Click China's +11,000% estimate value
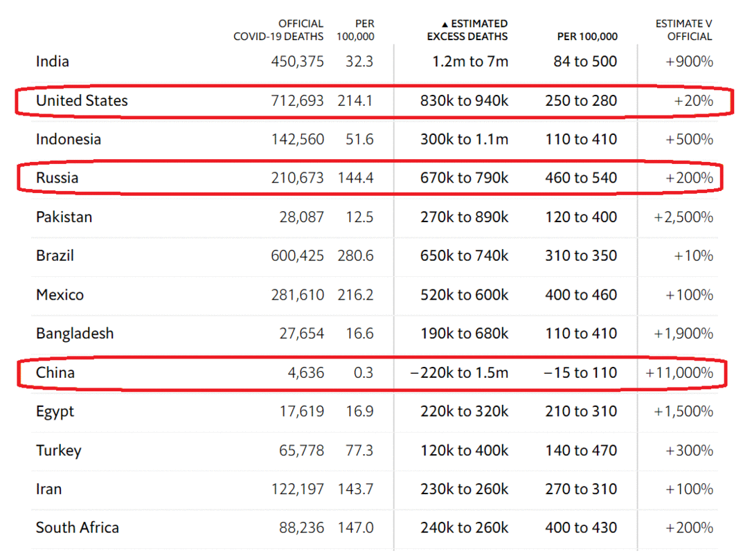Viewport: 743px width, 560px height. click(x=679, y=372)
